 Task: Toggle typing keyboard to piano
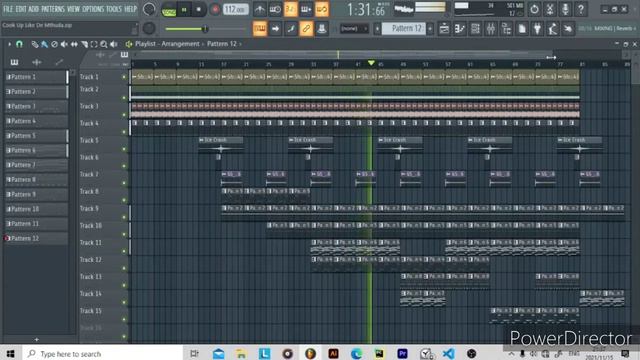(260, 29)
